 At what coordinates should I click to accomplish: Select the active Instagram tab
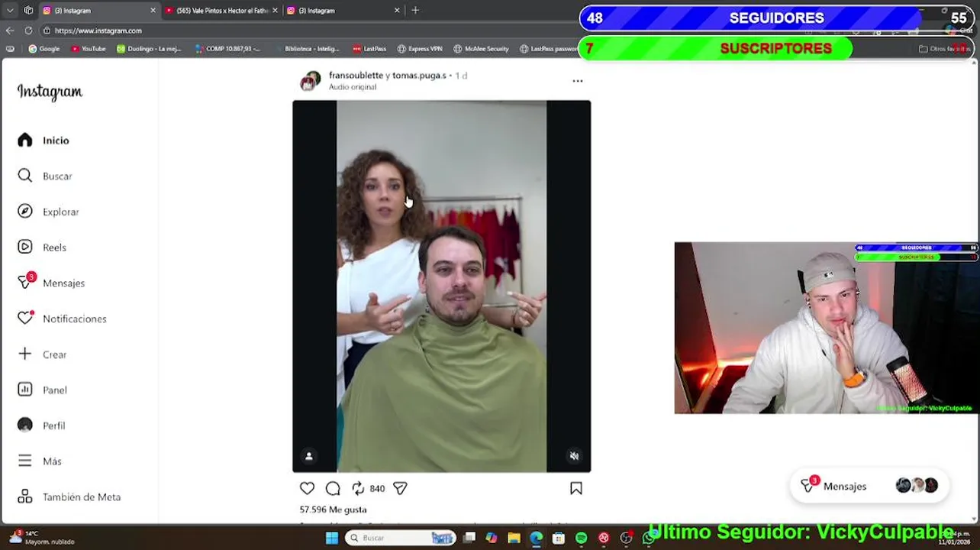[x=99, y=11]
